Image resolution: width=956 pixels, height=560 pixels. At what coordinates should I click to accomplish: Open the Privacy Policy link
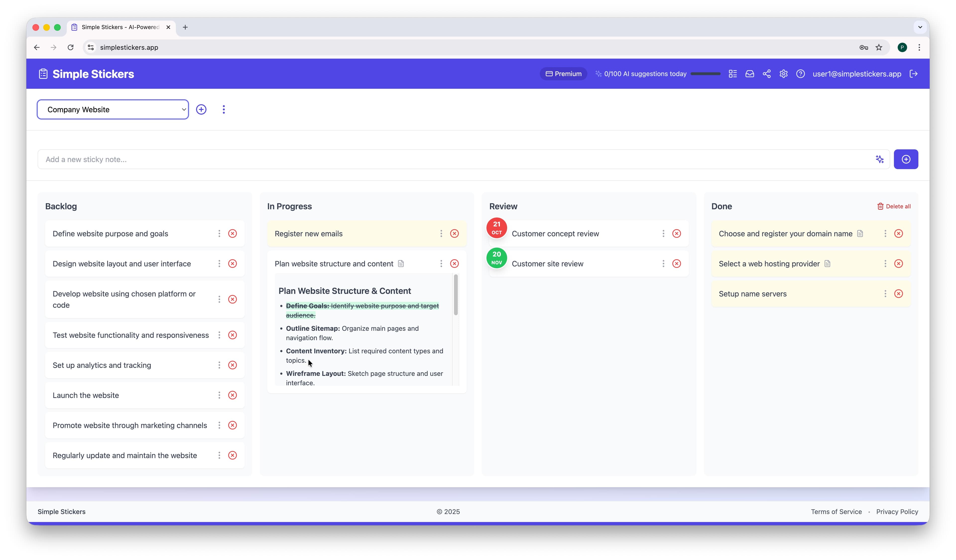tap(897, 511)
